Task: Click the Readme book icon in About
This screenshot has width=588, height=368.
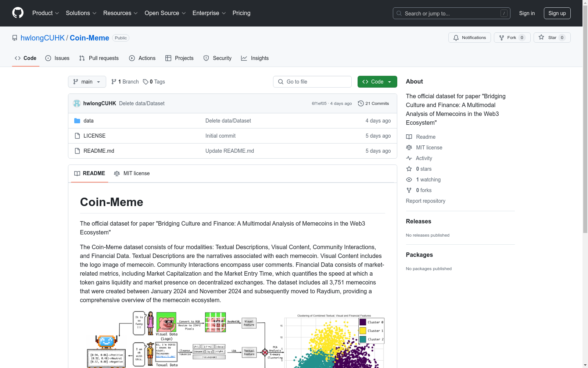Action: tap(409, 137)
